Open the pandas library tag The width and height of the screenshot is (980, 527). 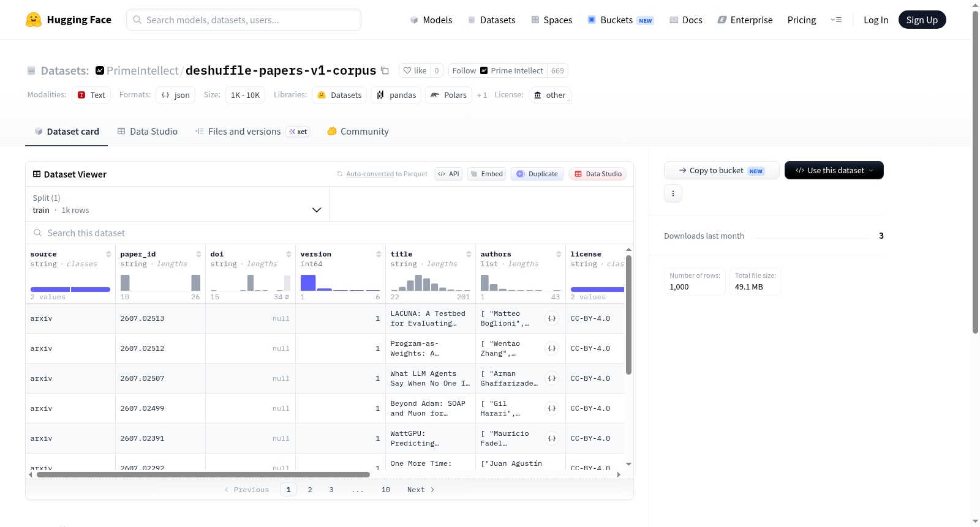tap(396, 95)
